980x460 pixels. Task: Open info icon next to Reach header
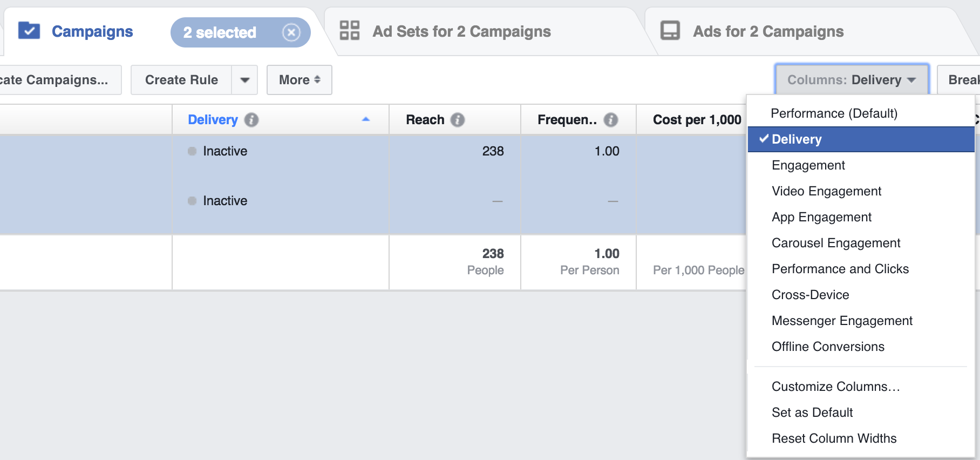458,120
